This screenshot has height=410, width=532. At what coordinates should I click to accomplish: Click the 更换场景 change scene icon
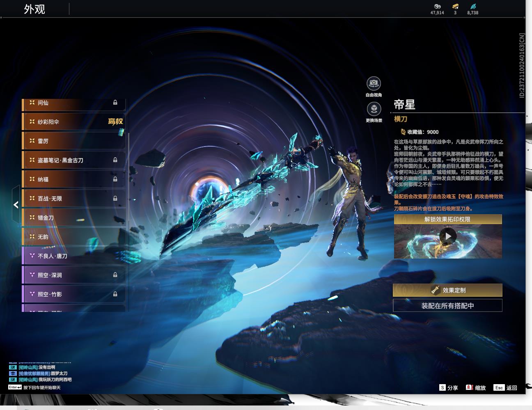374,109
